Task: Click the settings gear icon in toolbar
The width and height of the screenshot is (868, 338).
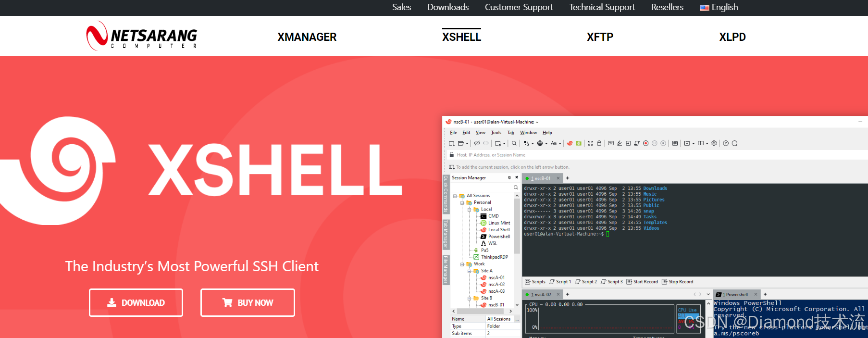Action: [x=714, y=143]
